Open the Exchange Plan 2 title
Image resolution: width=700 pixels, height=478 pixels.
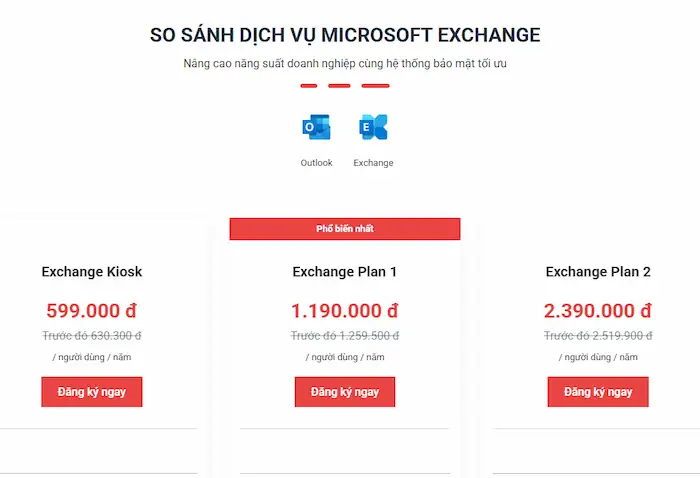coord(598,272)
